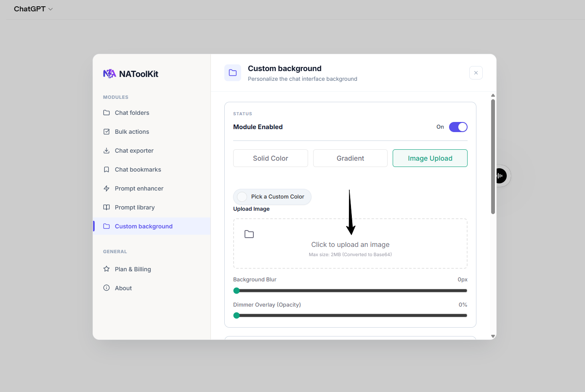
Task: Click the folder icon in upload area
Action: click(x=249, y=234)
